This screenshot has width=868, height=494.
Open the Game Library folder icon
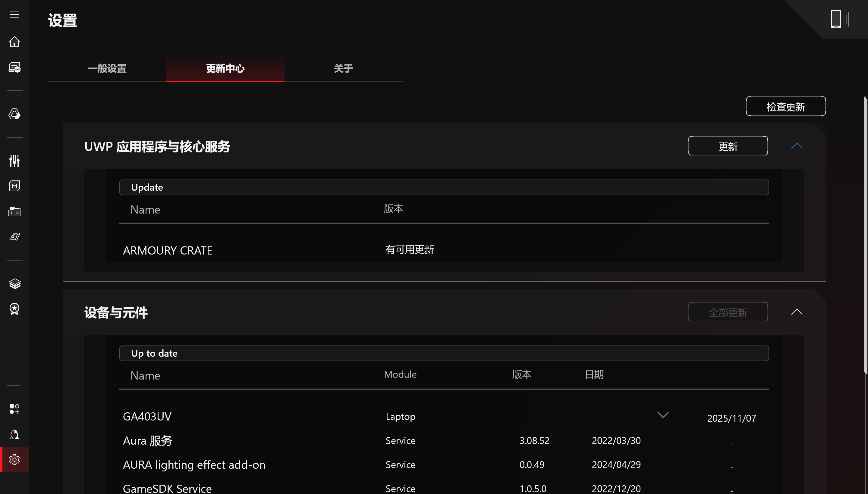(x=14, y=211)
